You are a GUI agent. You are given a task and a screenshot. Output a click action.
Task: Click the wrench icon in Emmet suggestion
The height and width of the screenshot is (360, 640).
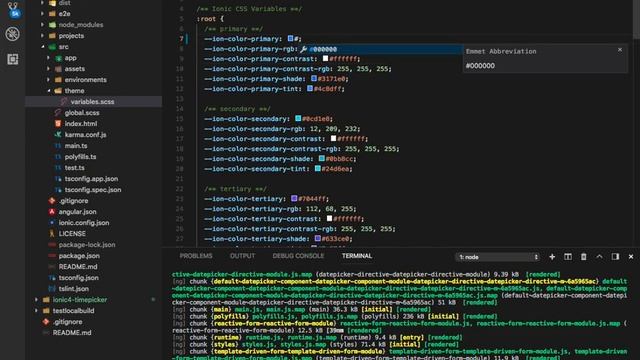[x=303, y=49]
